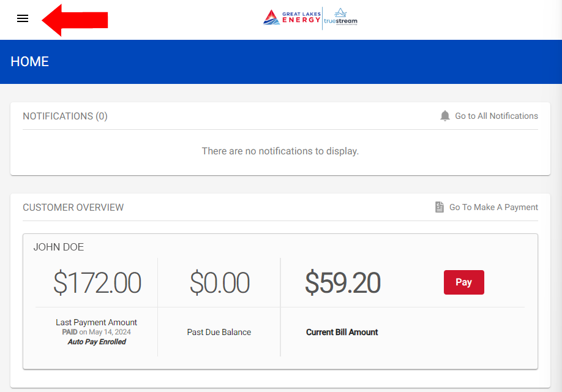Viewport: 562px width, 392px height.
Task: Click the Current Bill Amount label
Action: click(342, 332)
